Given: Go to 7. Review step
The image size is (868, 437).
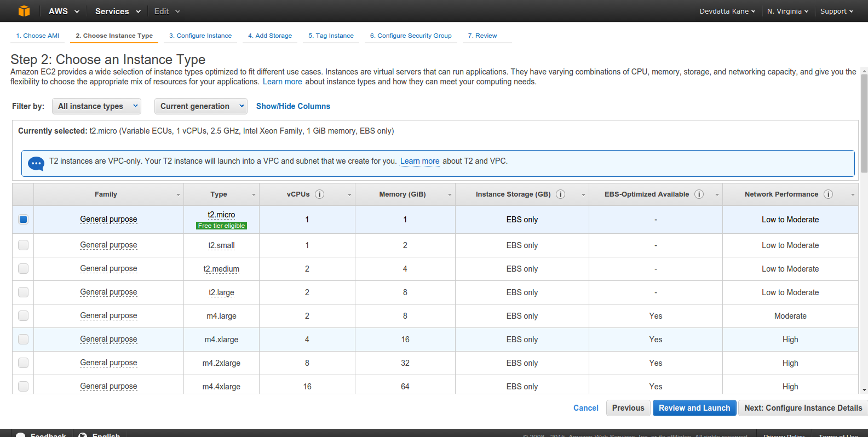Looking at the screenshot, I should pos(482,36).
